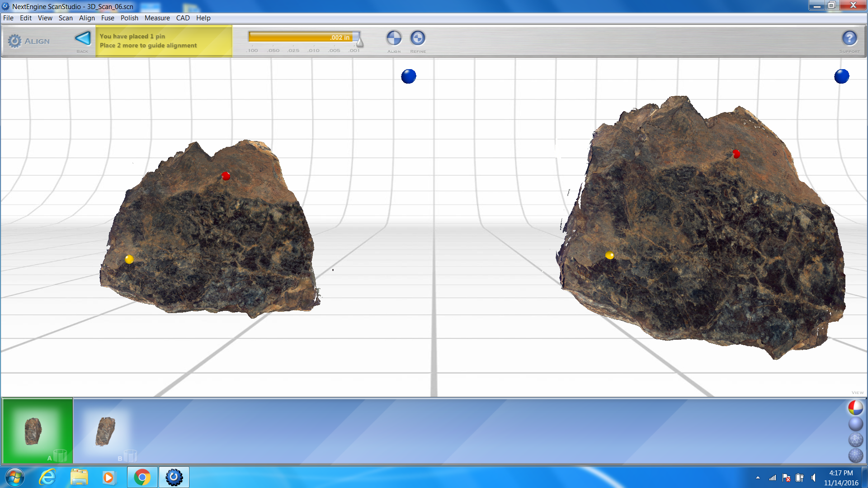Viewport: 868px width, 488px height.
Task: Enable wireframe display mode
Action: click(x=856, y=439)
